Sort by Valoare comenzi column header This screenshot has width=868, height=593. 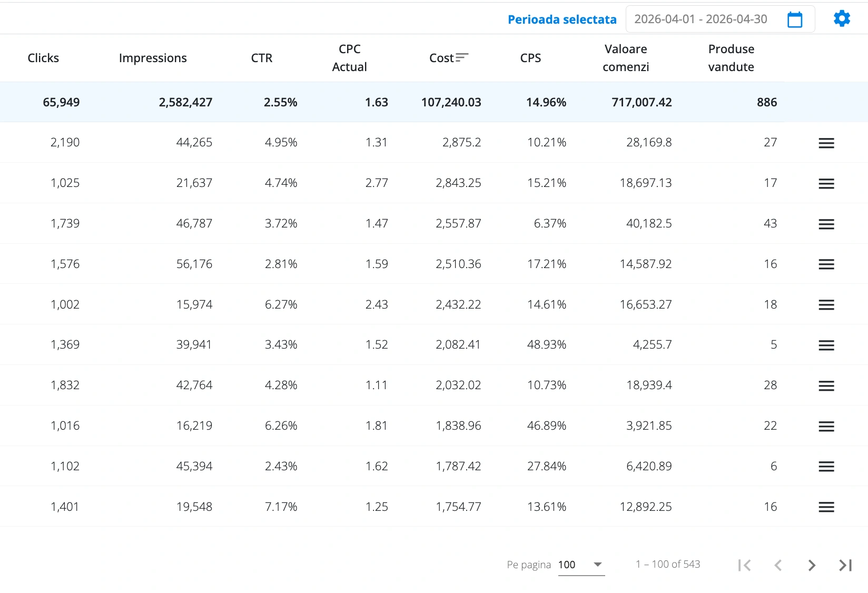tap(626, 58)
